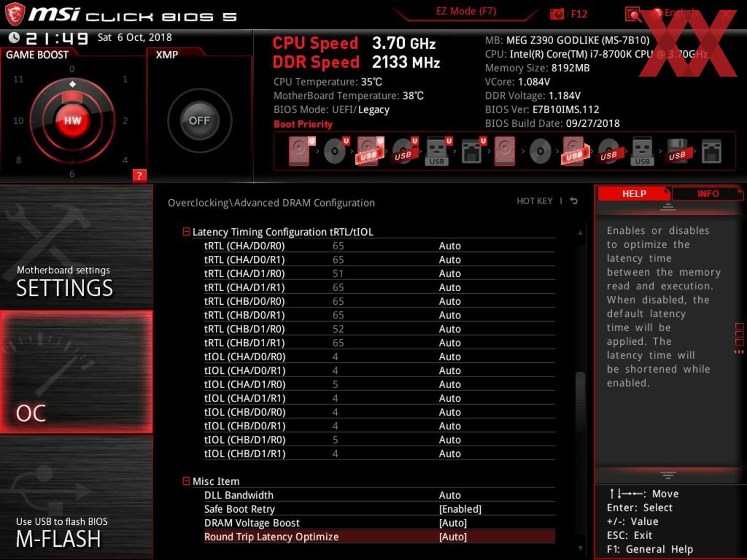Image resolution: width=747 pixels, height=560 pixels.
Task: Change the English language selector
Action: pyautogui.click(x=681, y=13)
